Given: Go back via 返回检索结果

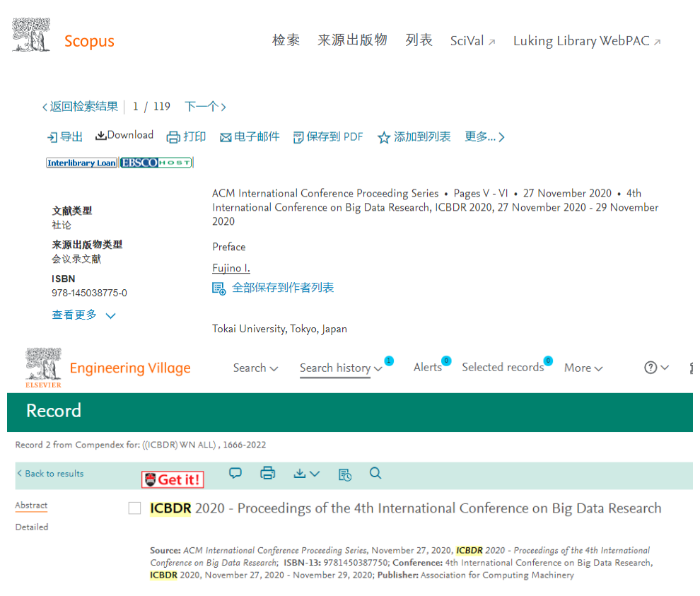Looking at the screenshot, I should (x=80, y=107).
